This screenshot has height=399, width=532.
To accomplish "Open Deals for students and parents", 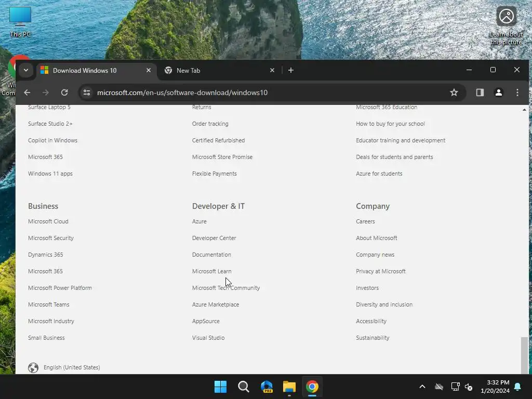I will click(394, 157).
